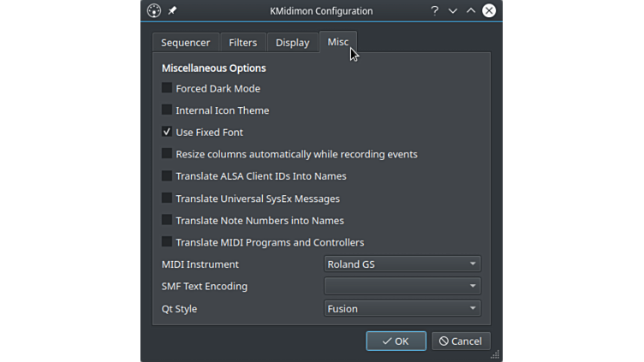The image size is (644, 362).
Task: Check Translate ALSA Client IDs Into Names
Action: (167, 176)
